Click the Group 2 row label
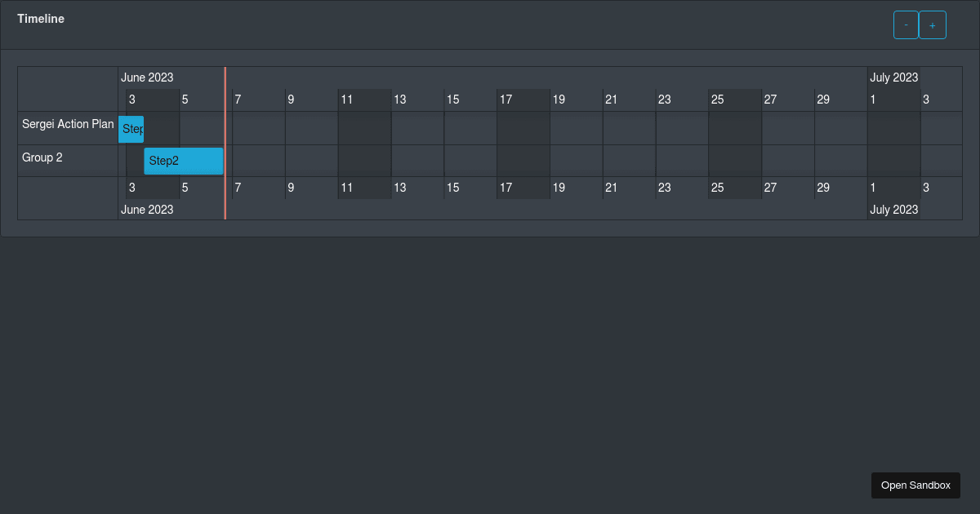Screen dimensions: 980x514 point(42,157)
